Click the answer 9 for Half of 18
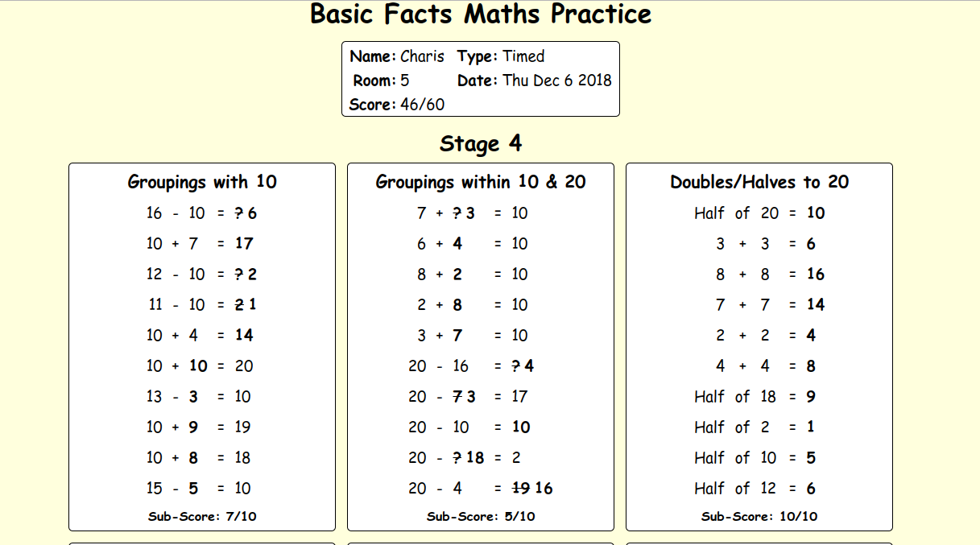Viewport: 980px width, 545px height. tap(811, 397)
